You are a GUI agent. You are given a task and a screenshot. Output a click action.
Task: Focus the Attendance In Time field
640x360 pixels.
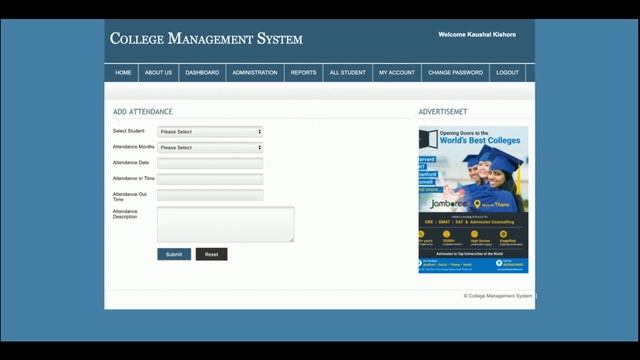[x=210, y=179]
